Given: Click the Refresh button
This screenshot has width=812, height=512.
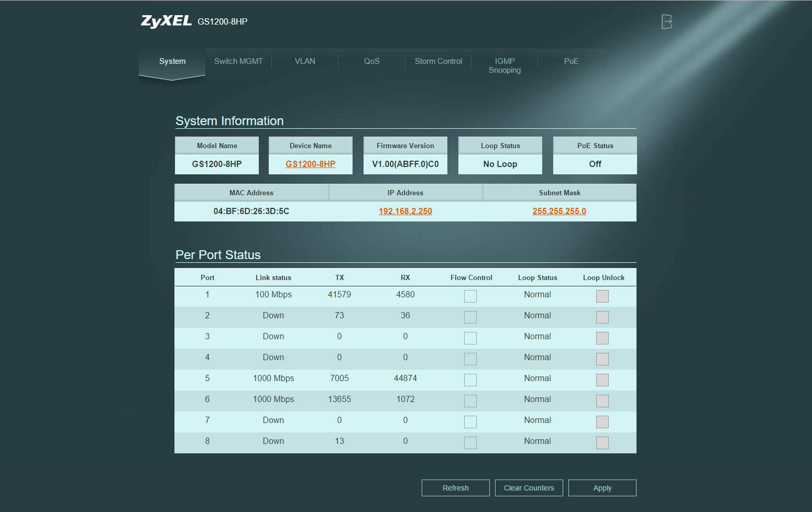Looking at the screenshot, I should pyautogui.click(x=456, y=488).
